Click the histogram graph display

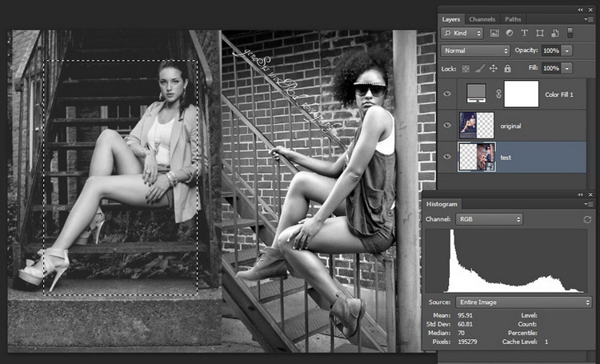tap(506, 261)
